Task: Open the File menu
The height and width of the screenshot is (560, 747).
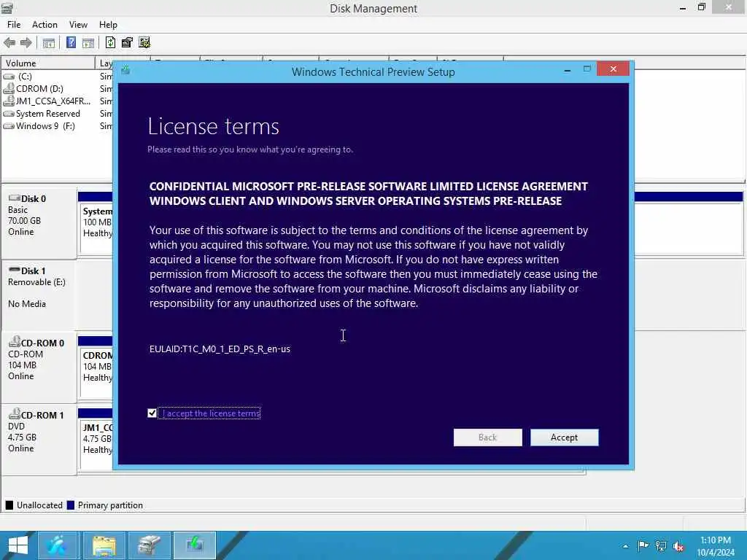Action: [x=14, y=25]
